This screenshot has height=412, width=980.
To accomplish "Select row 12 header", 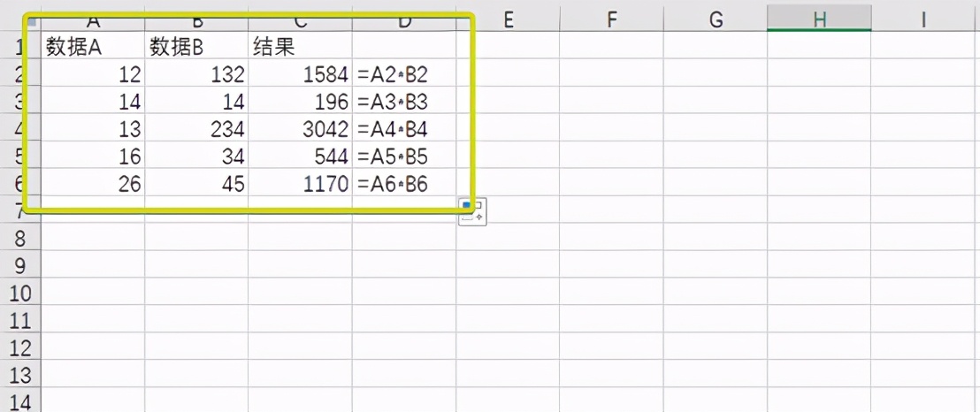I will pos(20,349).
